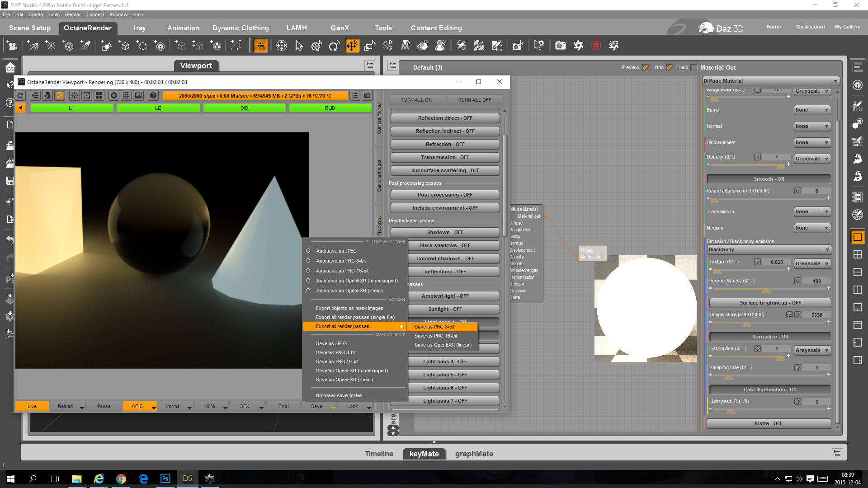
Task: Click the create new spotlight icon
Action: 85,45
